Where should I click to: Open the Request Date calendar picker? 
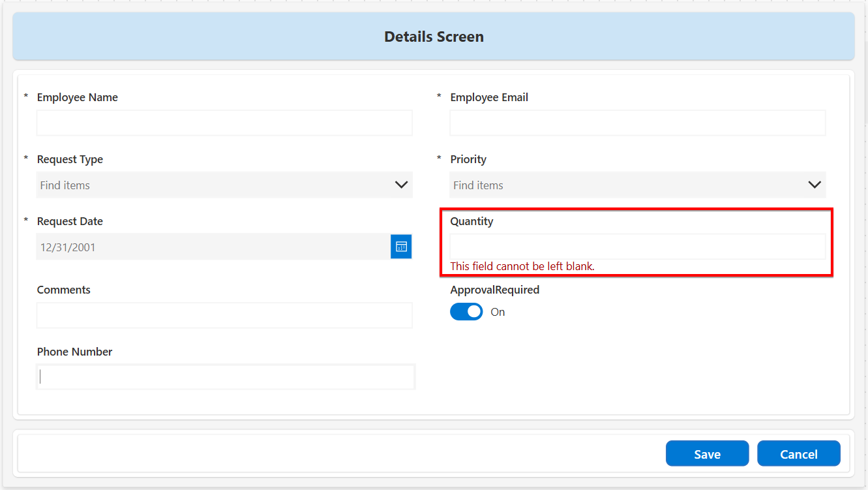click(401, 247)
